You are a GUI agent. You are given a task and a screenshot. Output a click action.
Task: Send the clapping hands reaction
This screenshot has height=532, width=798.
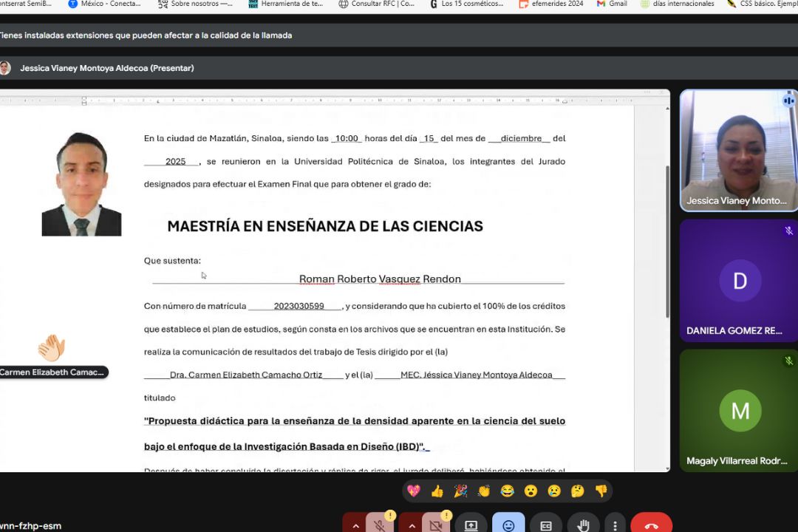pos(484,491)
